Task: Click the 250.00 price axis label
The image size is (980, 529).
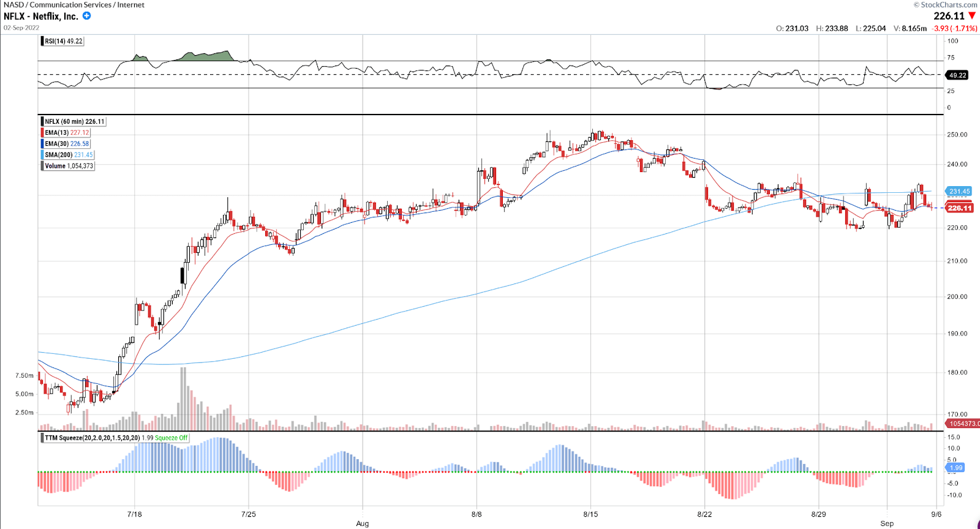Action: (957, 135)
